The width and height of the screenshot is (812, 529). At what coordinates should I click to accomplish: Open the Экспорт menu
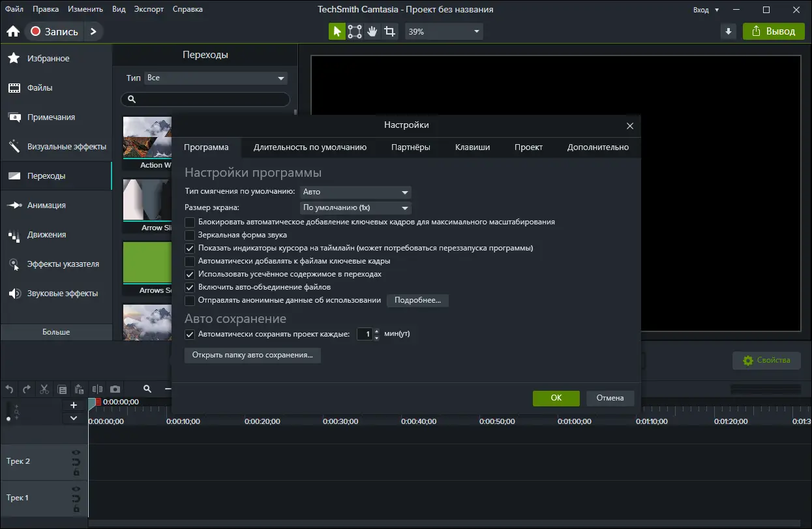[149, 9]
